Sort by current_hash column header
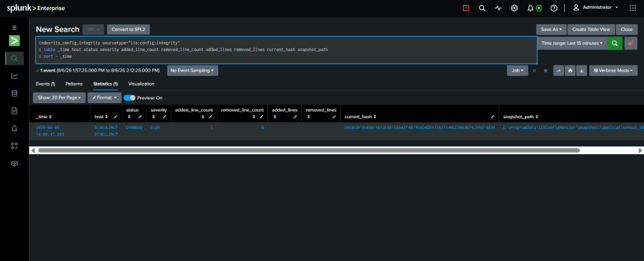The width and height of the screenshot is (644, 261). tap(360, 117)
